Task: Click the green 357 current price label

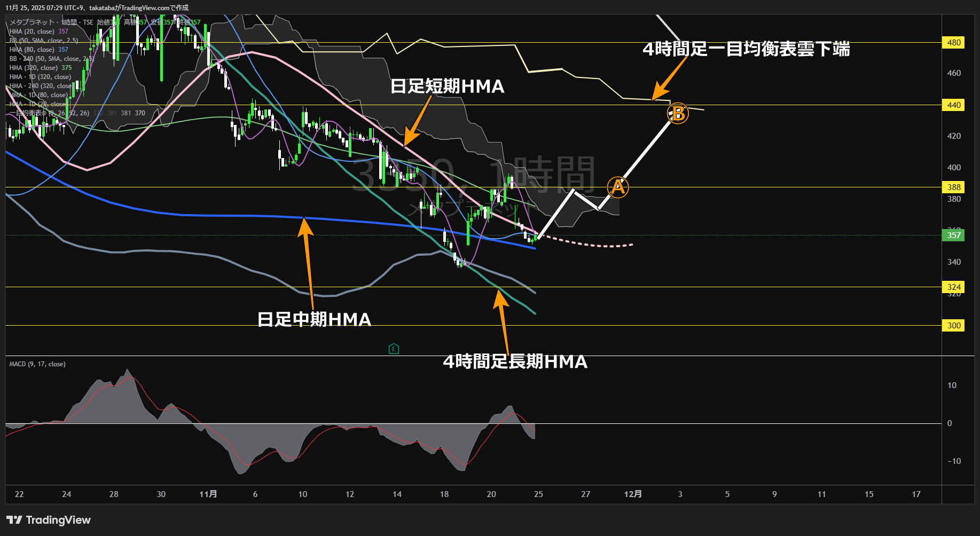Action: coord(953,235)
